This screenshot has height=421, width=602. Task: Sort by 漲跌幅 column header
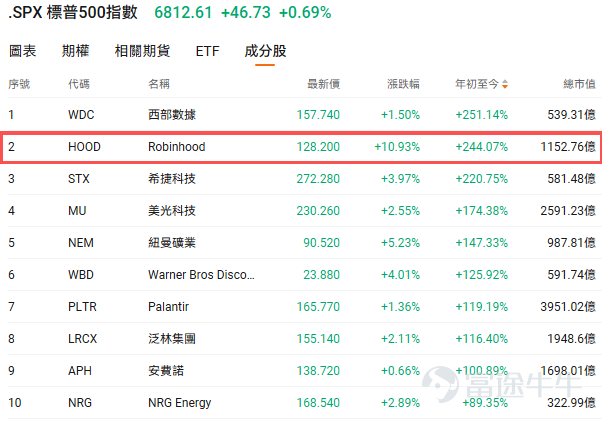(403, 84)
